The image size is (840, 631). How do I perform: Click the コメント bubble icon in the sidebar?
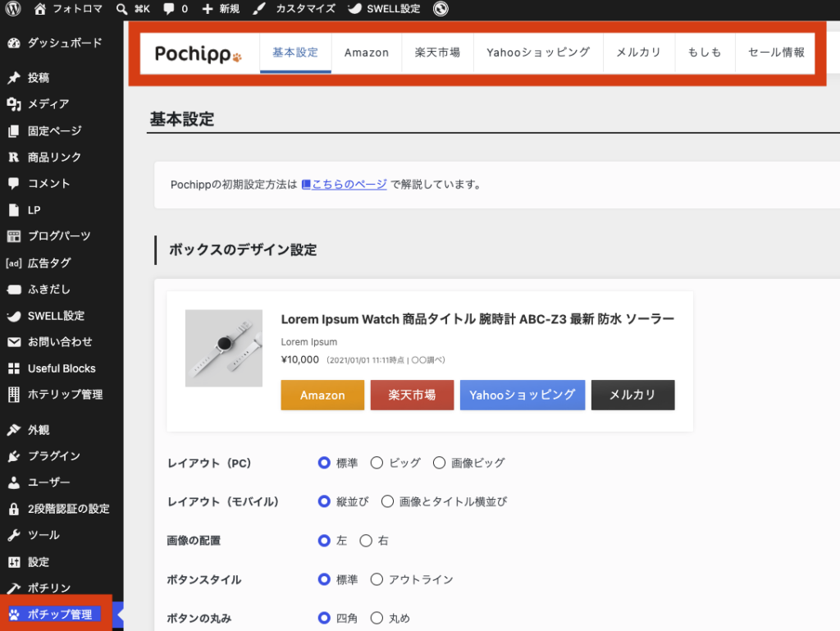pyautogui.click(x=14, y=183)
